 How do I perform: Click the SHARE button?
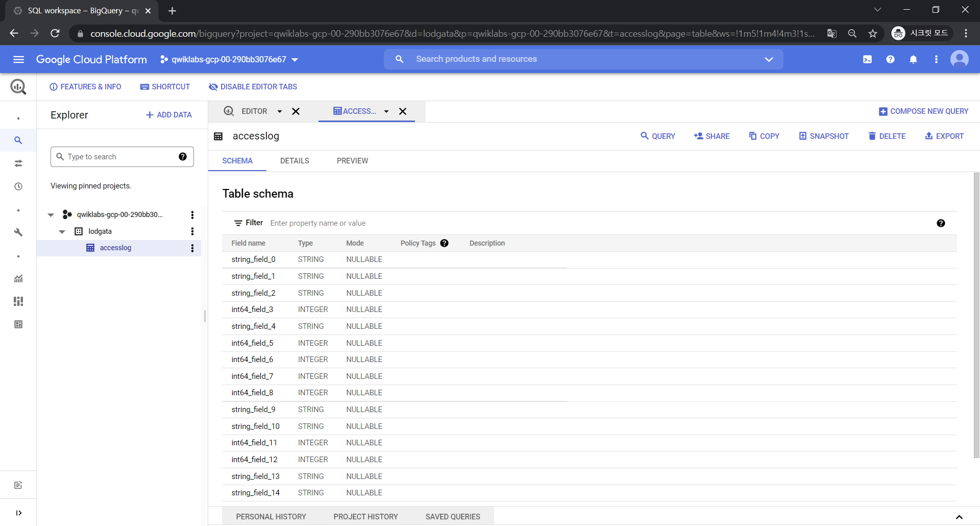pyautogui.click(x=712, y=136)
